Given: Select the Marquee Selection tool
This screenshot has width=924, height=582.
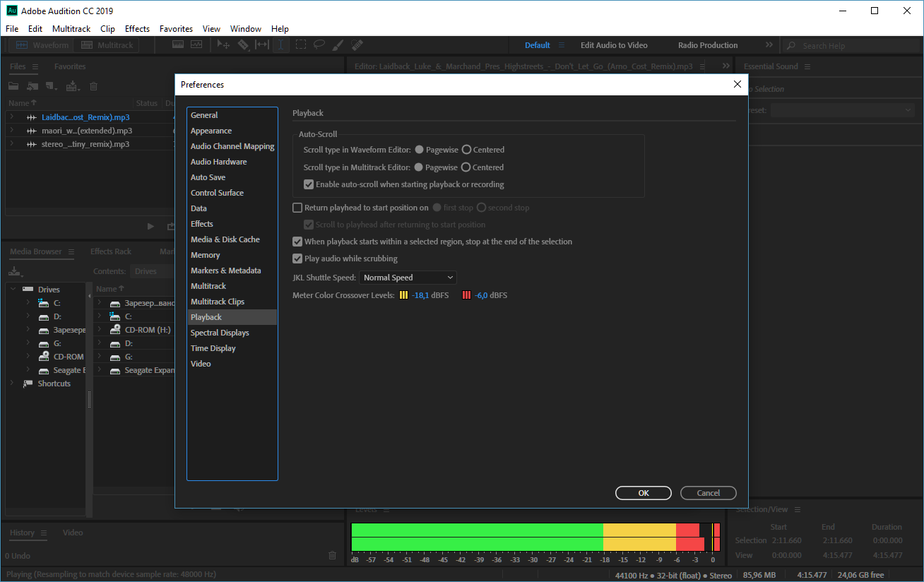Looking at the screenshot, I should click(300, 44).
